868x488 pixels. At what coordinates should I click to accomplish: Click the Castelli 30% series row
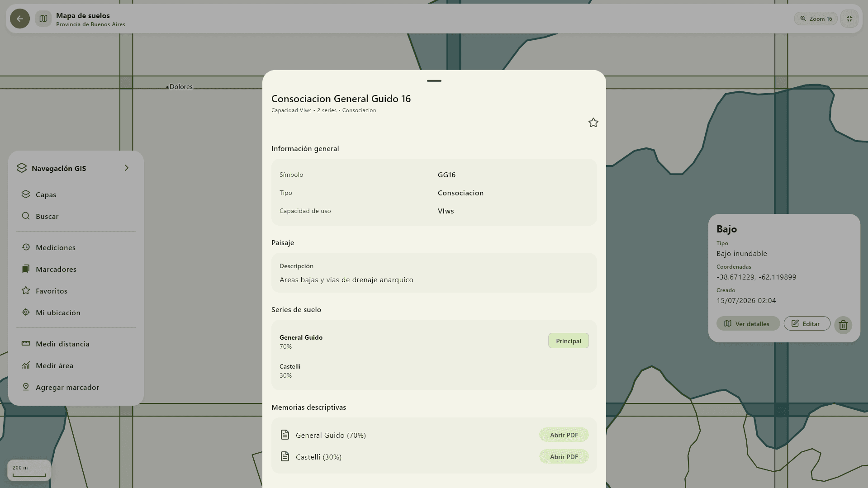434,370
